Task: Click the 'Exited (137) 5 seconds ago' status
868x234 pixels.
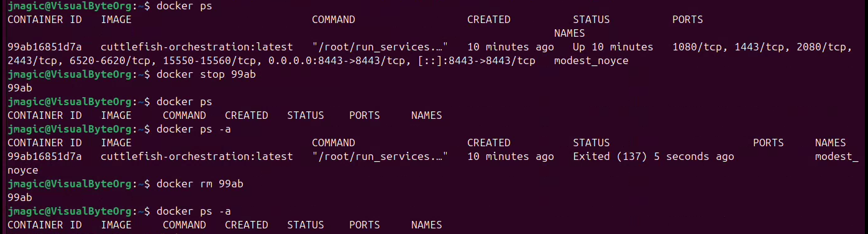Action: (653, 157)
